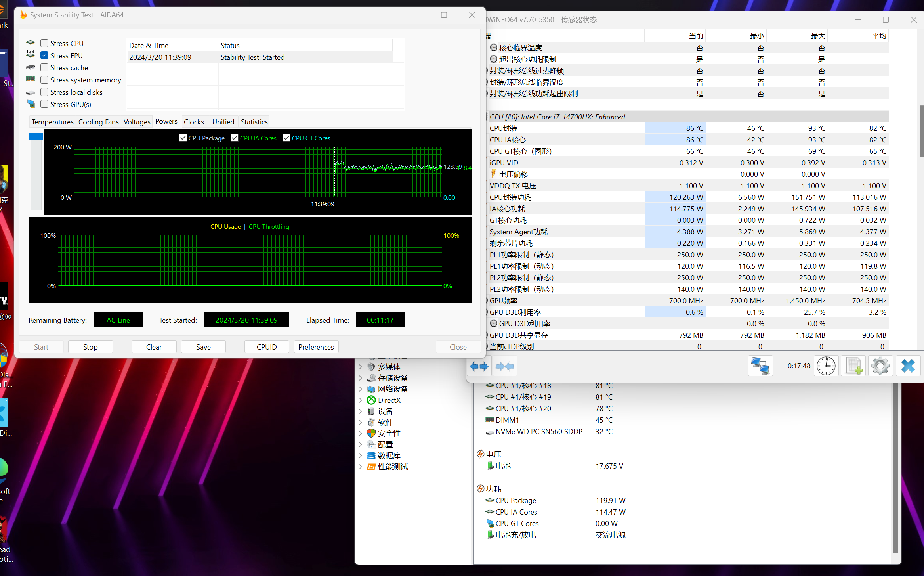Expand the 配置 tree node
Viewport: 924px width, 576px height.
tap(361, 444)
